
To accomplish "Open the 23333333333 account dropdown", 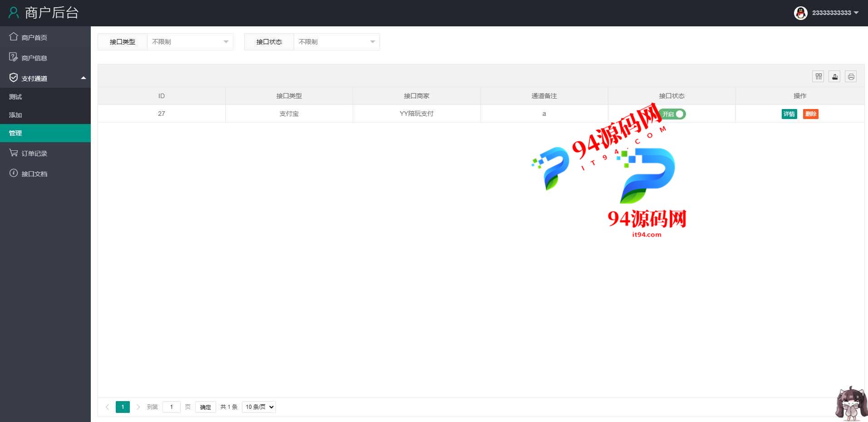I will [x=835, y=13].
